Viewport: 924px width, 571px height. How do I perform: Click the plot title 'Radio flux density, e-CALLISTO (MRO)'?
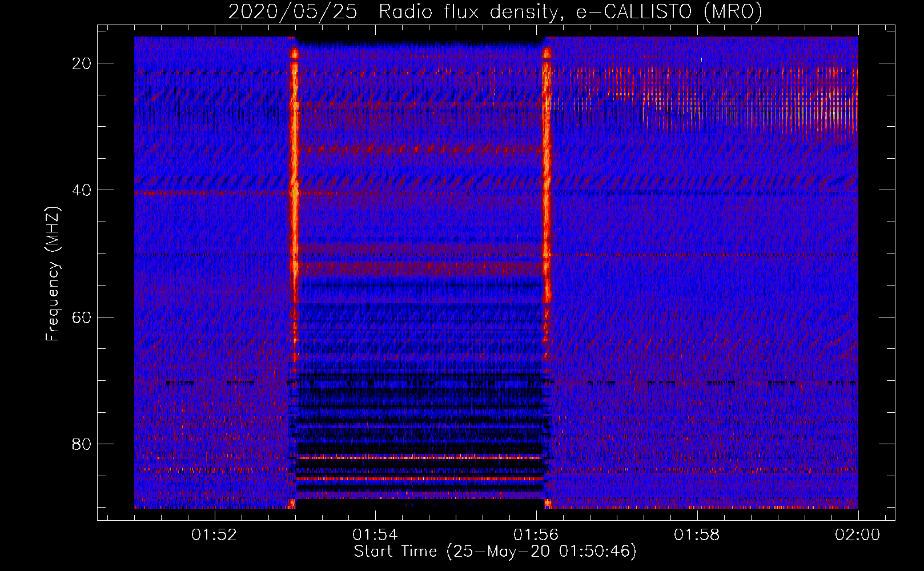570,12
